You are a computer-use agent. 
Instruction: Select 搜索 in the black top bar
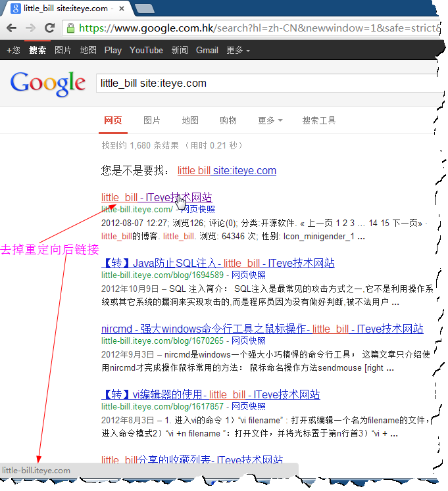click(37, 50)
